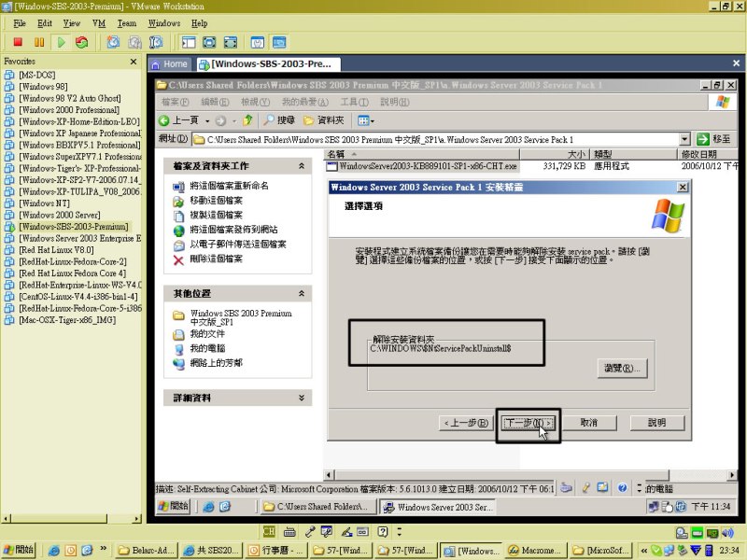This screenshot has height=560, width=747.
Task: Open the VMware View menu
Action: coord(72,23)
